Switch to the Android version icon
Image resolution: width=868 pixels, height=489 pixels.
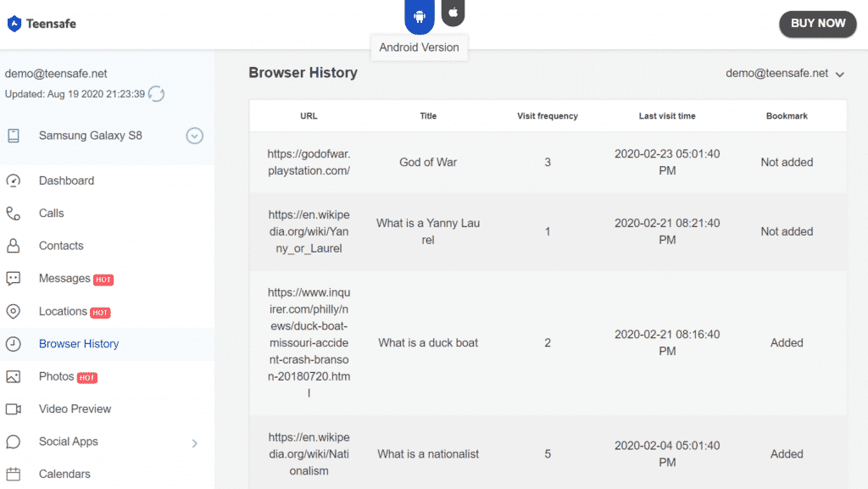pyautogui.click(x=419, y=15)
